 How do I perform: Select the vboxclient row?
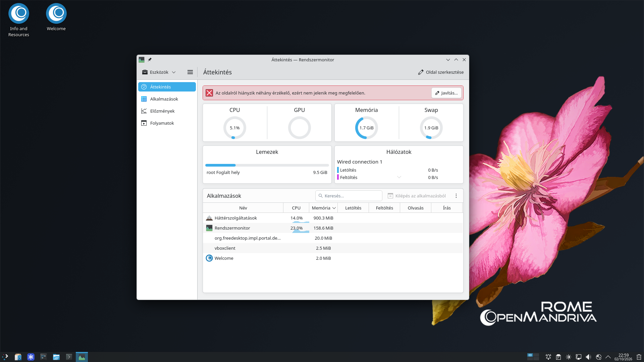(333, 248)
